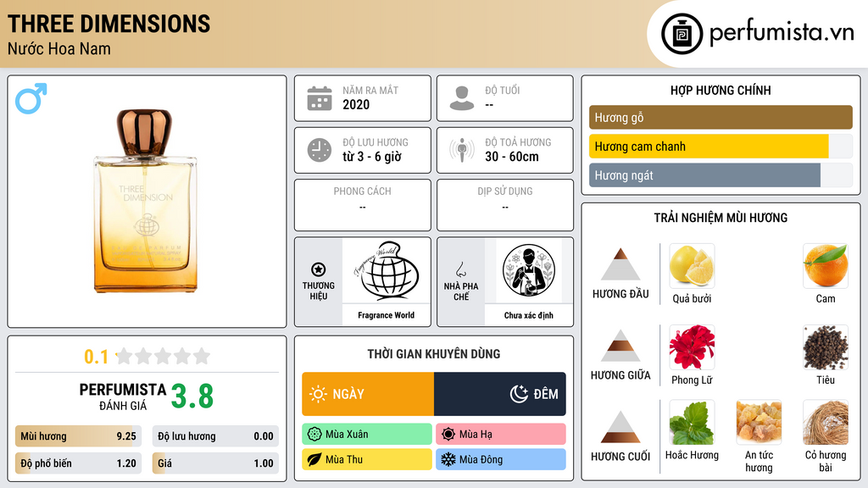Click the Nước Hoa Nam subtitle

tap(59, 48)
